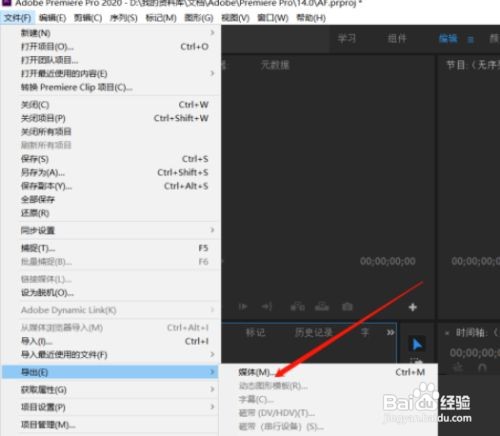Choose 关闭(C) with shortcut Ctrl+W
Screen dimensions: 500x436
tap(110, 105)
